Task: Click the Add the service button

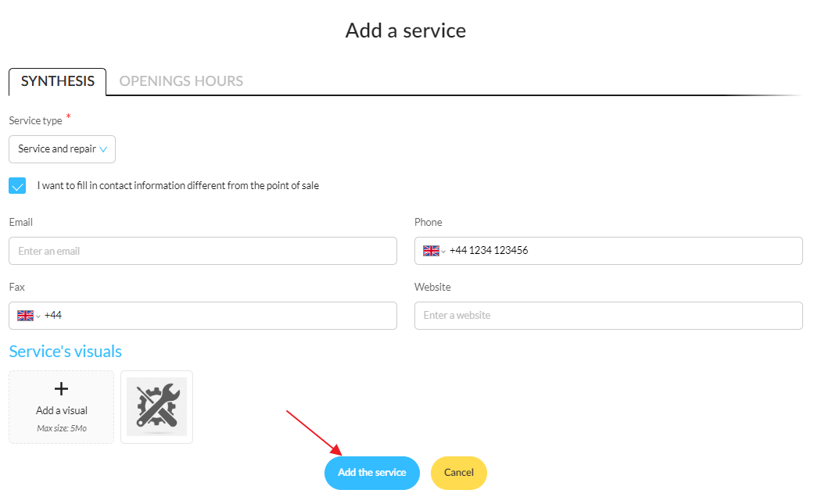Action: click(372, 473)
